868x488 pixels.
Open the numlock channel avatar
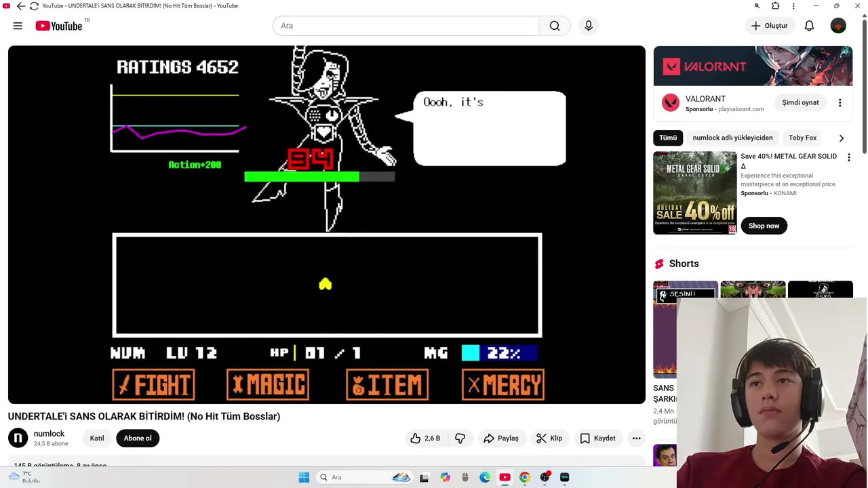pos(18,438)
